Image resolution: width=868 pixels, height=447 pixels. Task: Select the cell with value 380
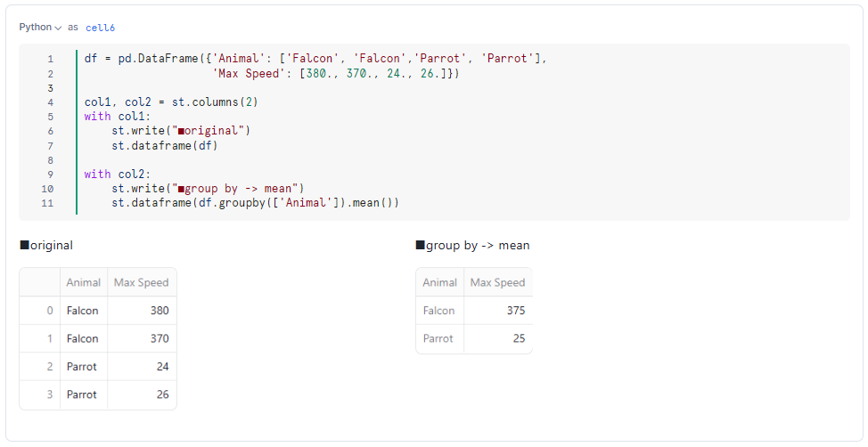point(142,311)
